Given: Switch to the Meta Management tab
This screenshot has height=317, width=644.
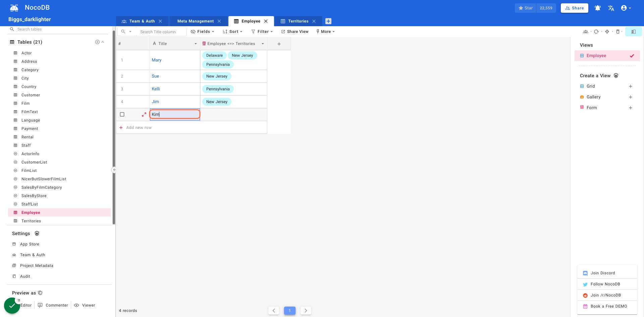Looking at the screenshot, I should click(195, 21).
